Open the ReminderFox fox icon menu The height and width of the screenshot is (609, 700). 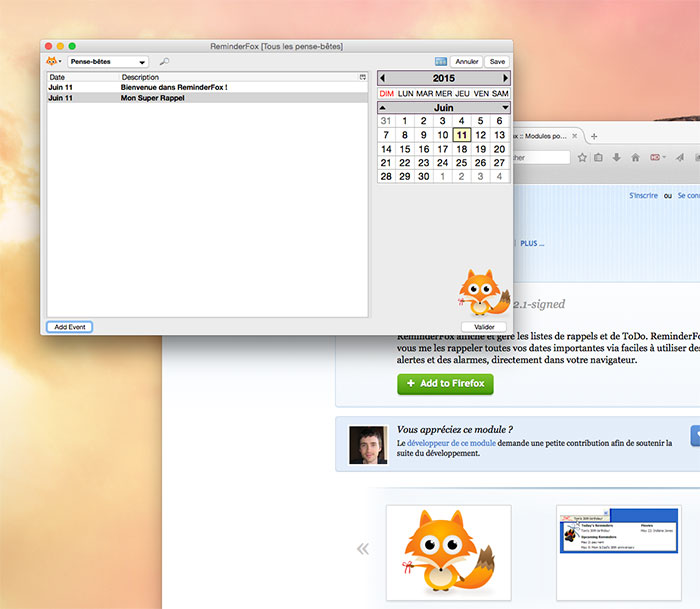54,61
